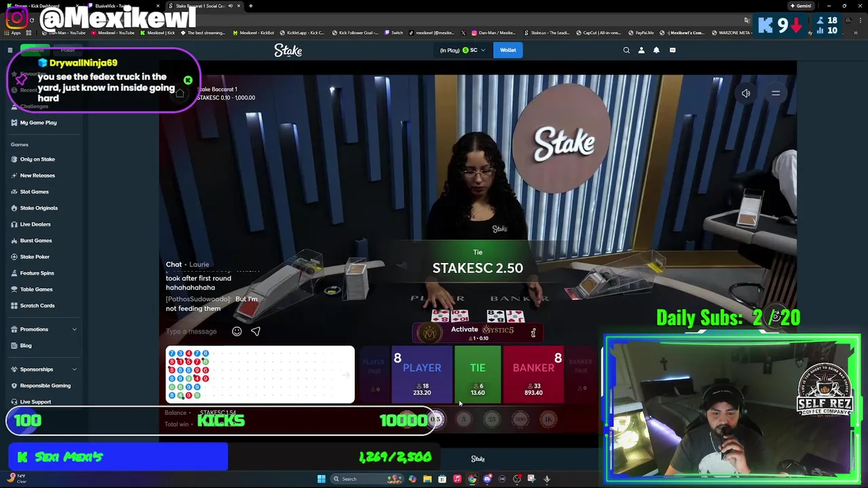Click the Windows Start button
The height and width of the screenshot is (488, 868).
click(321, 479)
